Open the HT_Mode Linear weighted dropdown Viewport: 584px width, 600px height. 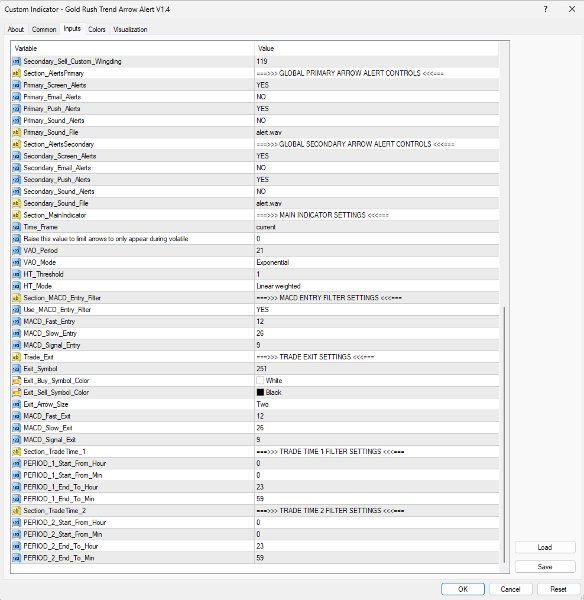tap(377, 286)
